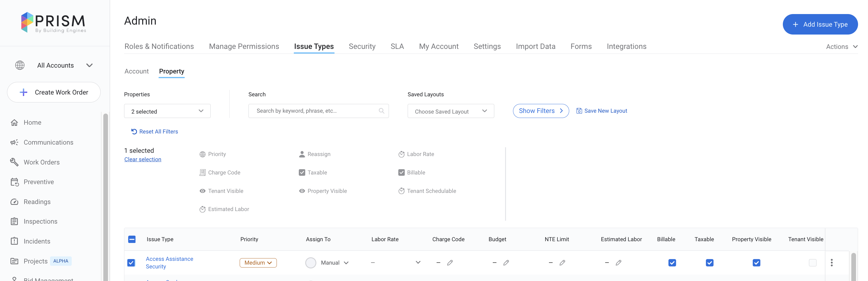Uncheck Billable for Access Assistance Security
Image resolution: width=868 pixels, height=281 pixels.
[x=672, y=263]
